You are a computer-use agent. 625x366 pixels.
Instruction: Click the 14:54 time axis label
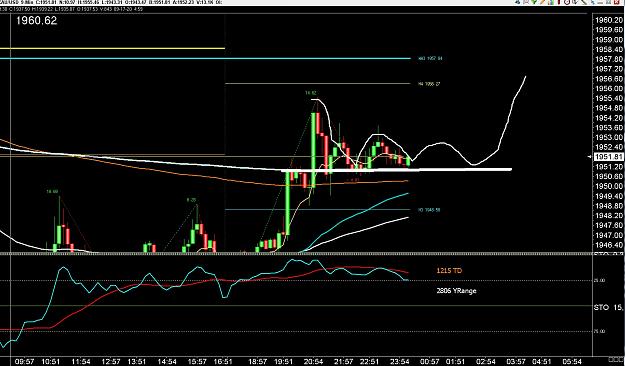click(167, 361)
